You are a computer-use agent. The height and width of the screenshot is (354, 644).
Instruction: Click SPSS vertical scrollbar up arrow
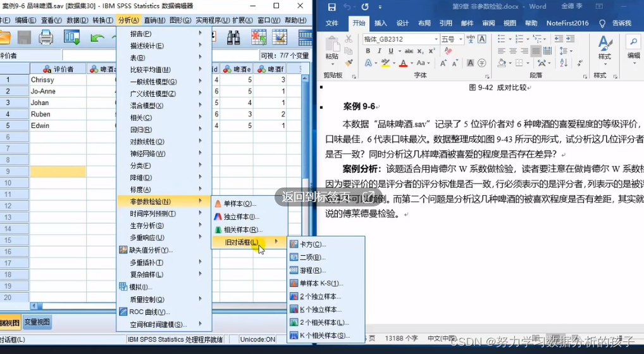click(x=305, y=78)
